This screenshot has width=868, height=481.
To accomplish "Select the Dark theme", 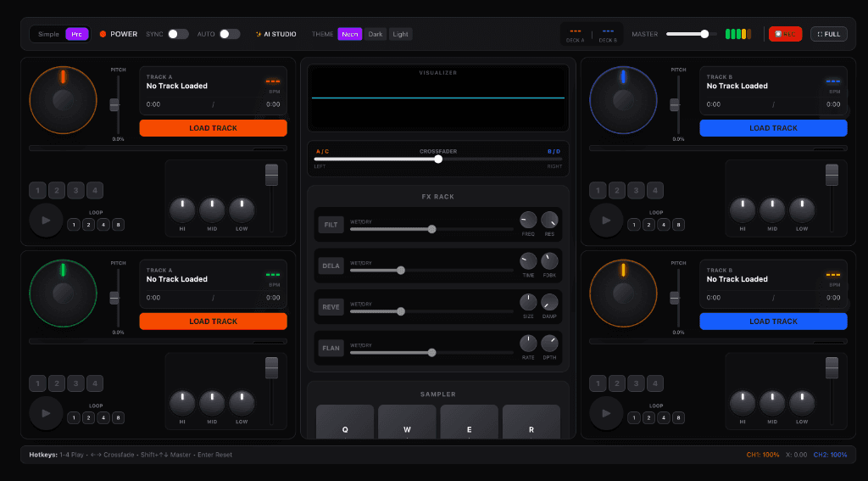I will coord(376,34).
